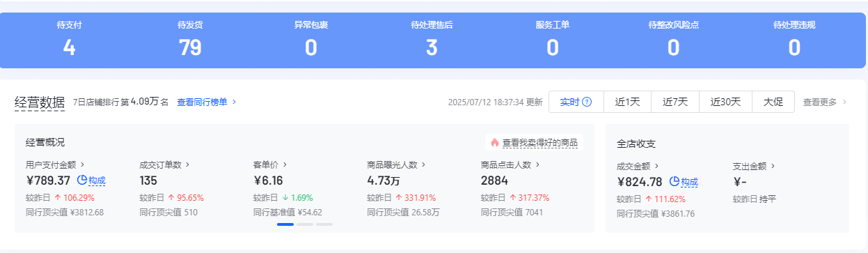Click 同行顶尖值 7041 text
This screenshot has width=868, height=253.
tap(512, 212)
